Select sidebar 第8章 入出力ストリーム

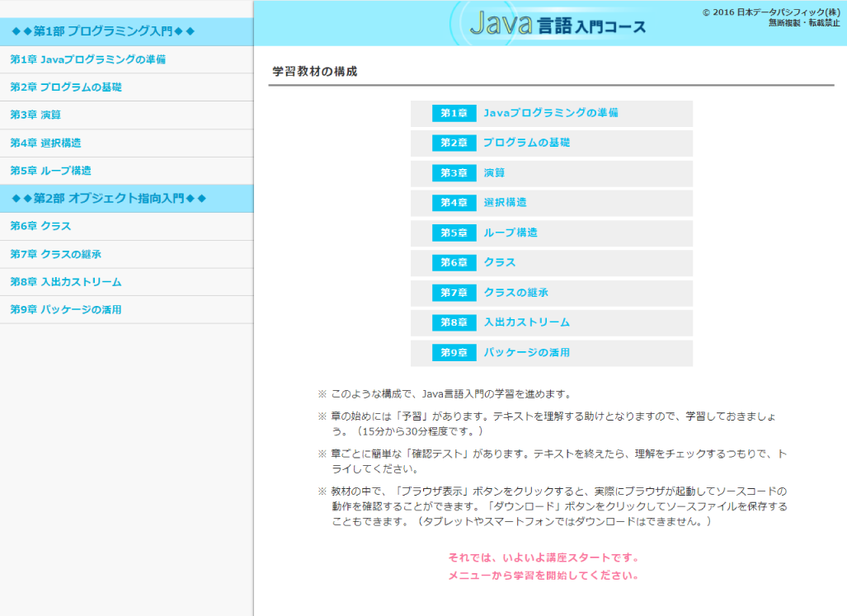(126, 282)
